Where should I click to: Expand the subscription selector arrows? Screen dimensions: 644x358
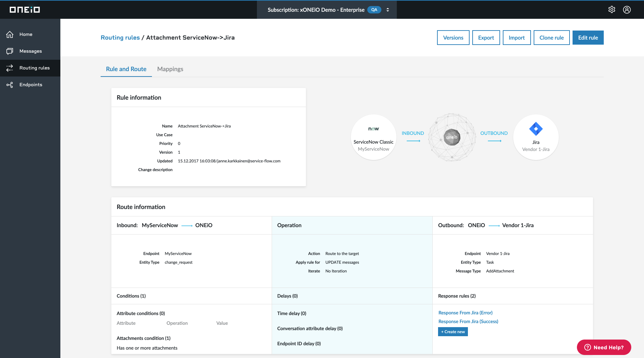[388, 10]
